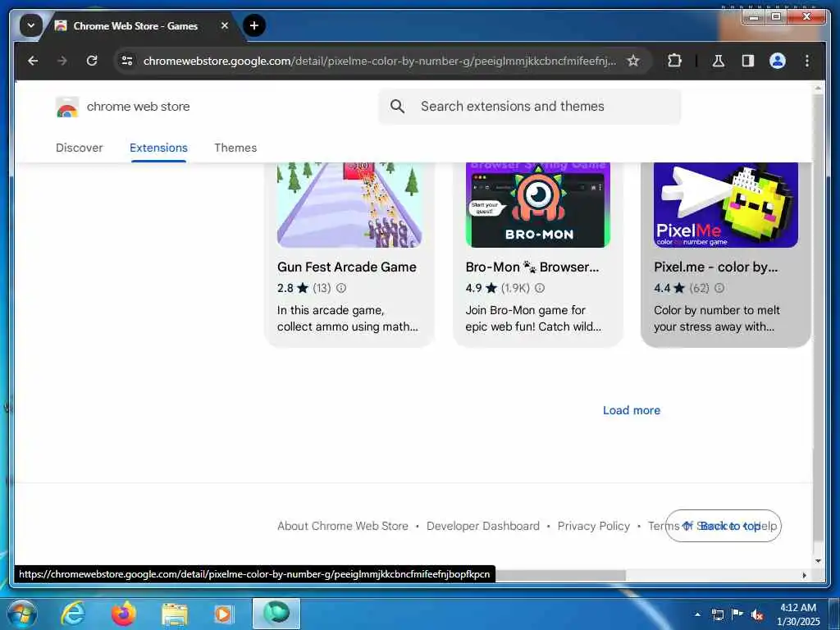Image resolution: width=840 pixels, height=630 pixels.
Task: Open the Discover tab
Action: tap(80, 148)
